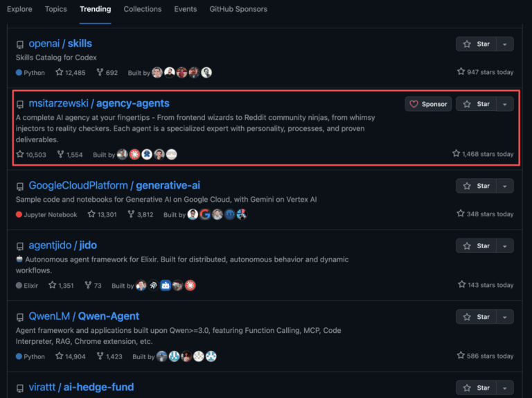Click repo icon beside generative-ai title

(x=20, y=187)
